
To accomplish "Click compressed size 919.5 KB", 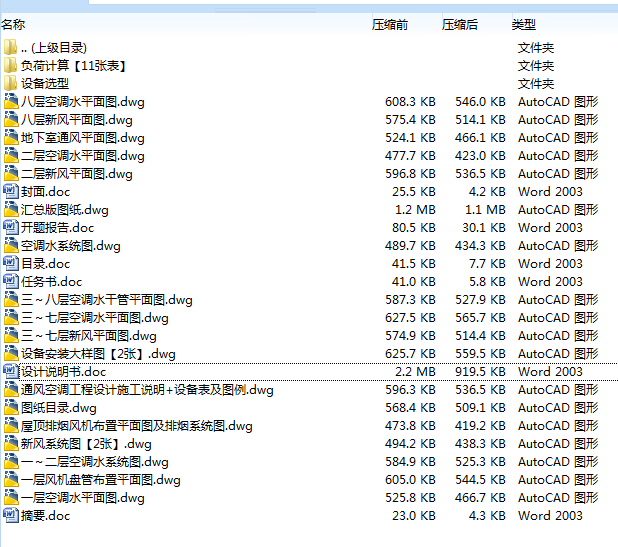I will (x=480, y=372).
